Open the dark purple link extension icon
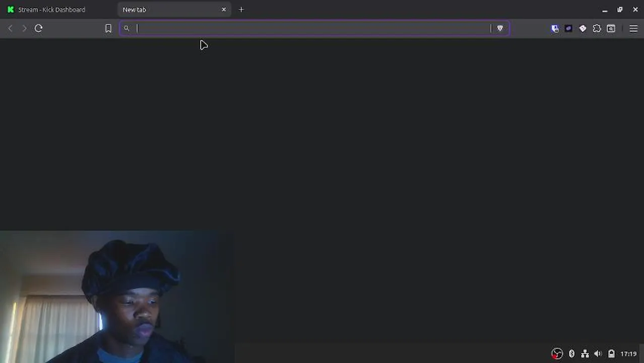Screen dimensions: 644x363 (568, 29)
